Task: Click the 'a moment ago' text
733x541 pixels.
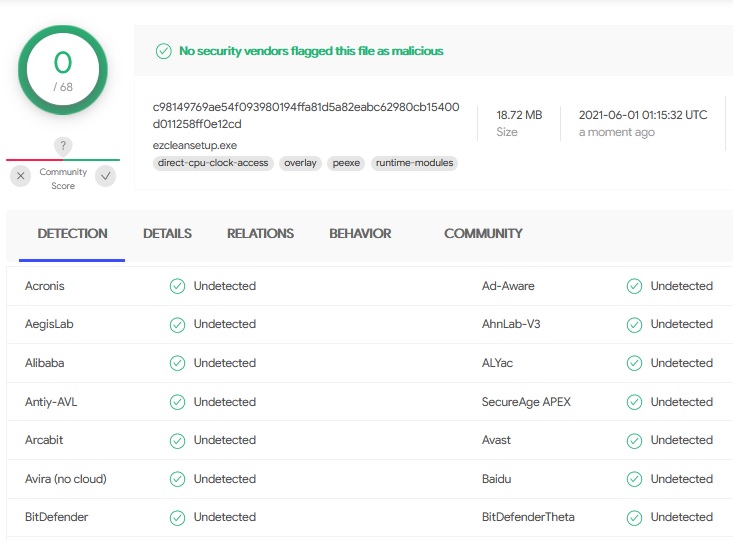Action: coord(617,132)
